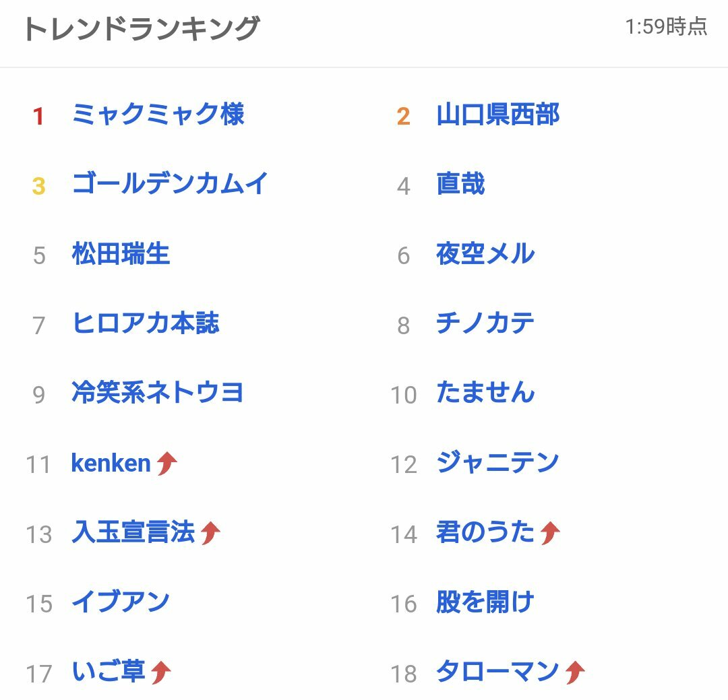Open the チノカテ trend
The image size is (728, 700).
point(485,323)
